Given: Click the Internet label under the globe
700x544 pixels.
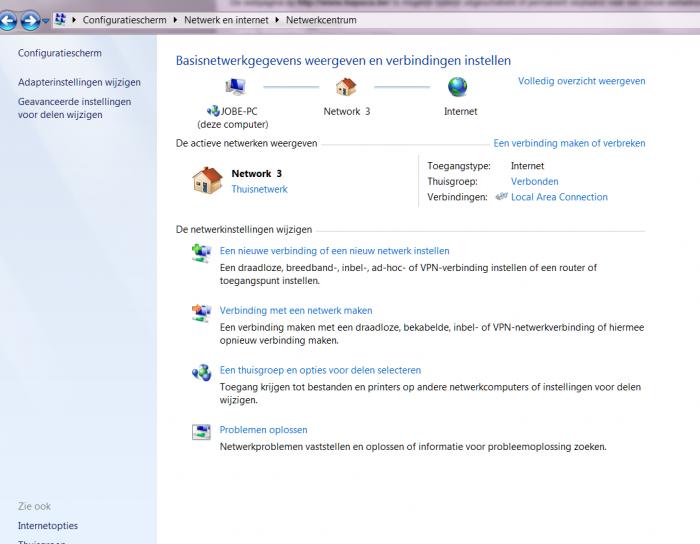Looking at the screenshot, I should pos(460,112).
